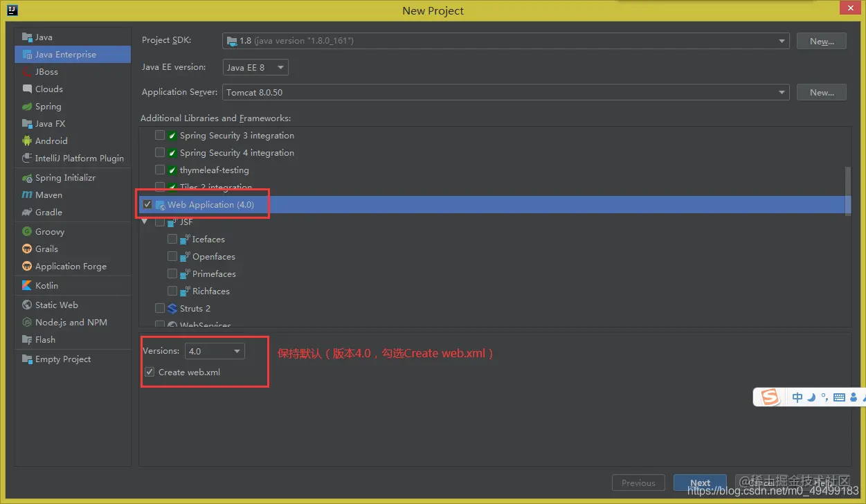Click the Web Application framework icon
Image resolution: width=866 pixels, height=504 pixels.
point(160,205)
